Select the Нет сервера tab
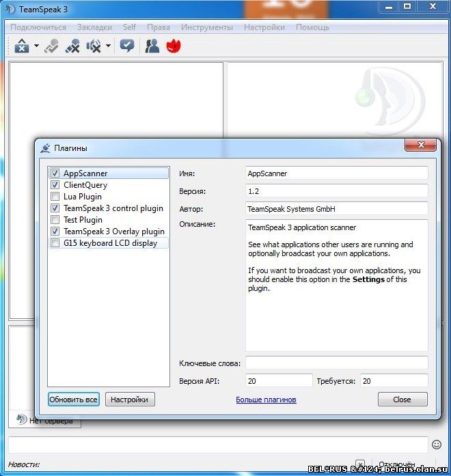 point(44,421)
